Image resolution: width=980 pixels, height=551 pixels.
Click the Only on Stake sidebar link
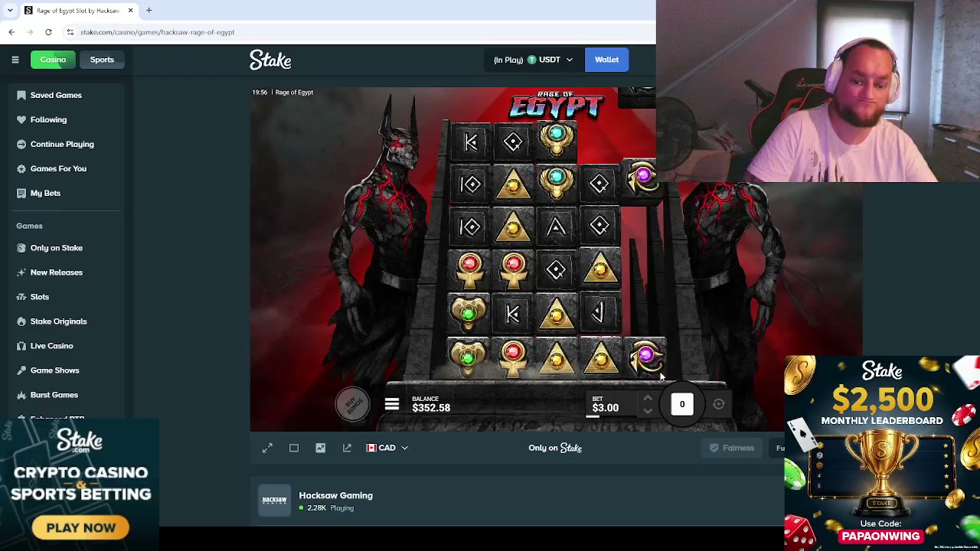click(57, 248)
